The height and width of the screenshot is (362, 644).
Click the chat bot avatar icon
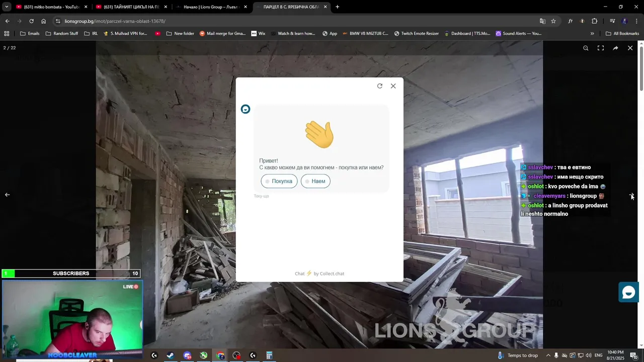[246, 109]
